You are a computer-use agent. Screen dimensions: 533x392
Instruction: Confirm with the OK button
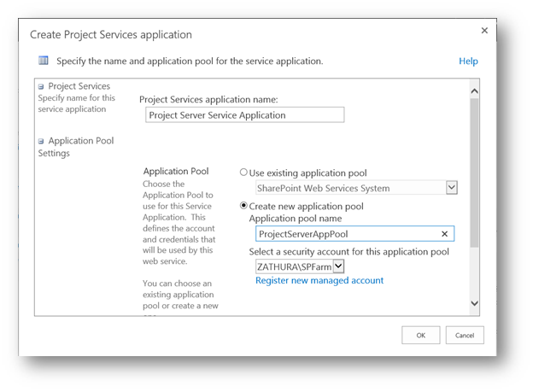[x=421, y=336]
